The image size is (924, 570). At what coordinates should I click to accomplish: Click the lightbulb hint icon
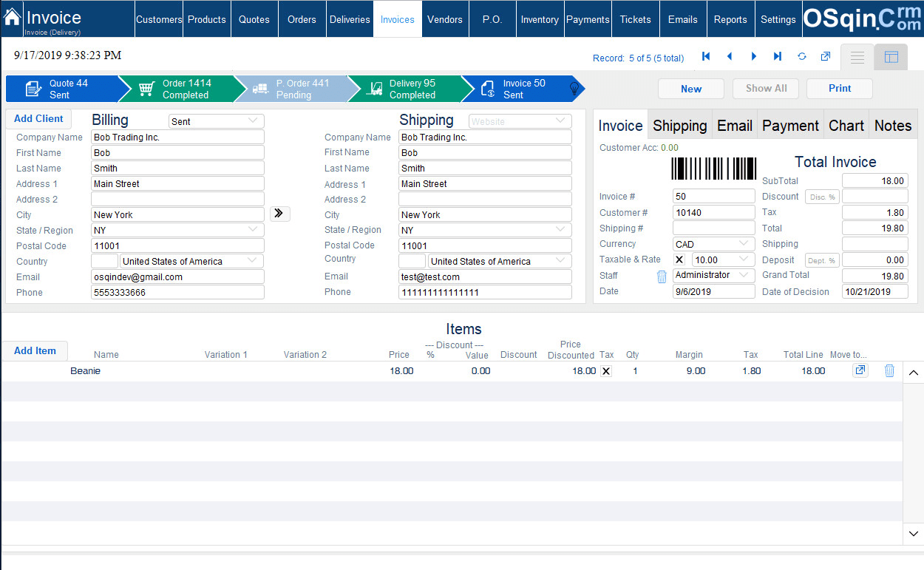pos(574,89)
